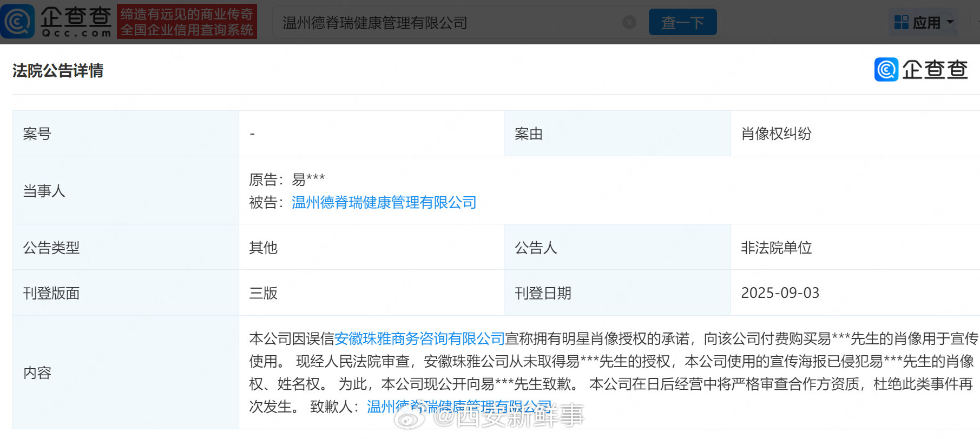Click the 案由 label cell
This screenshot has height=439, width=980.
[617, 134]
